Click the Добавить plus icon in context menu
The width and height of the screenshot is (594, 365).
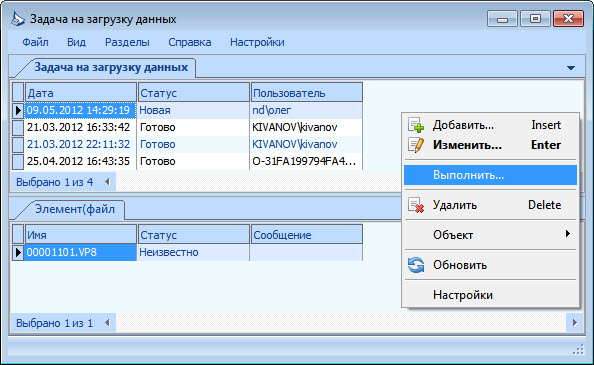click(416, 125)
